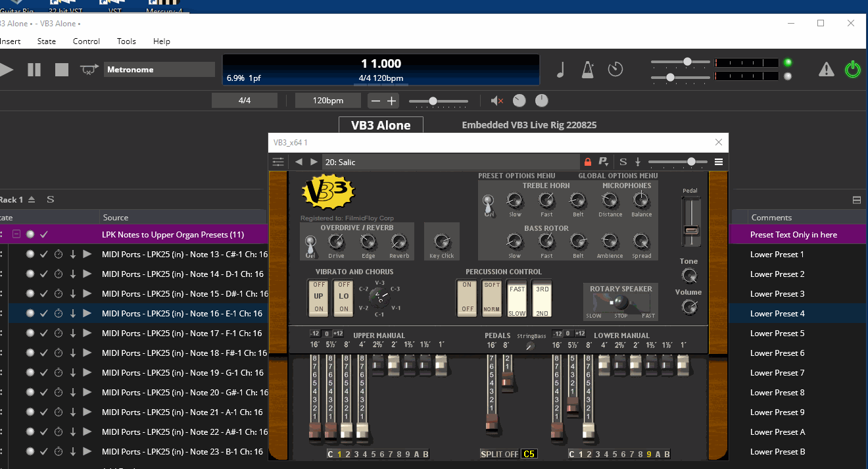This screenshot has width=868, height=469.
Task: Toggle the green power engine button
Action: pyautogui.click(x=853, y=69)
